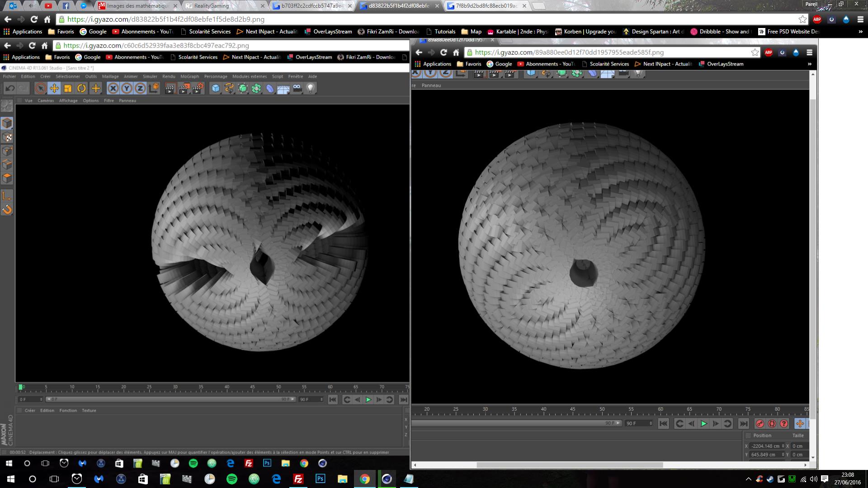
Task: Open the Affichage viewport menu
Action: [68, 101]
